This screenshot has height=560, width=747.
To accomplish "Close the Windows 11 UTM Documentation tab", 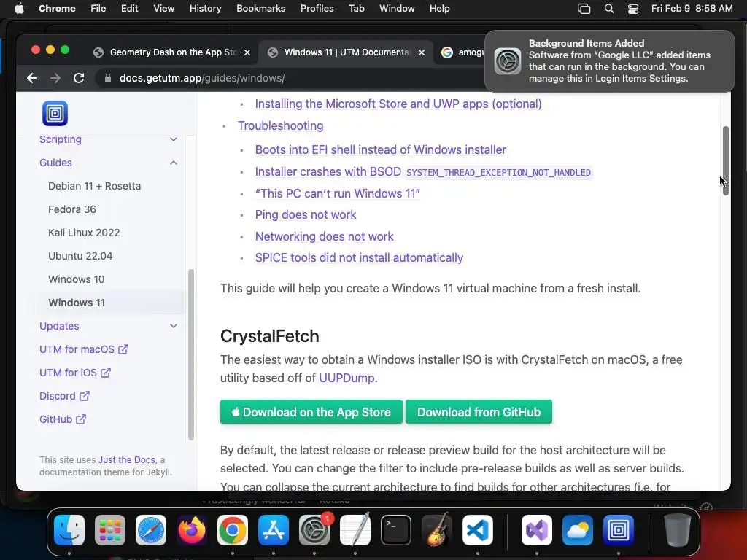I will coord(422,52).
